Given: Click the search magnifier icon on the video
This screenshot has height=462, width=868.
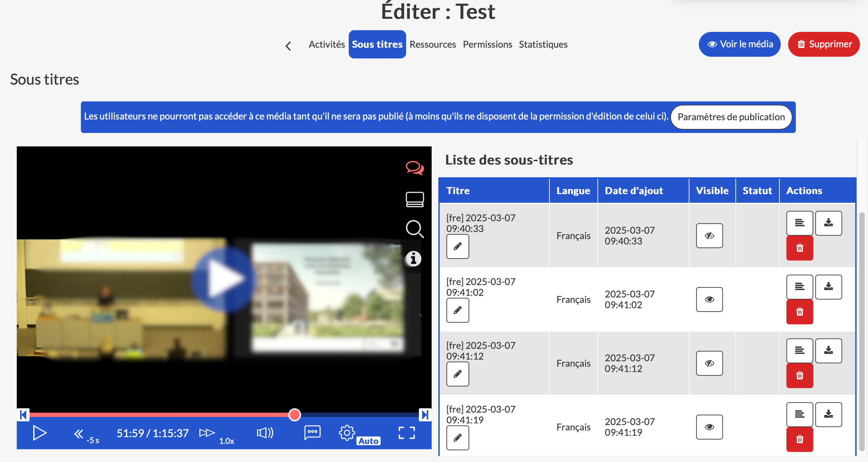Looking at the screenshot, I should tap(415, 229).
